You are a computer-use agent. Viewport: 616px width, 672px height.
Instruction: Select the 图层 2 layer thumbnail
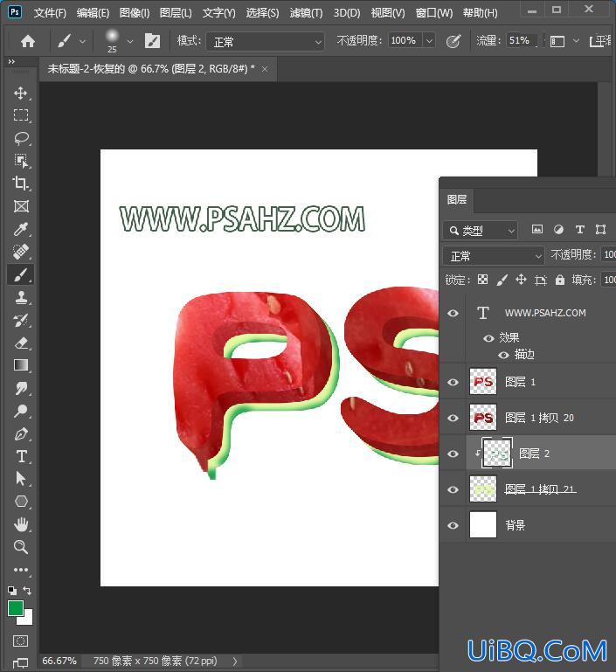[x=497, y=453]
